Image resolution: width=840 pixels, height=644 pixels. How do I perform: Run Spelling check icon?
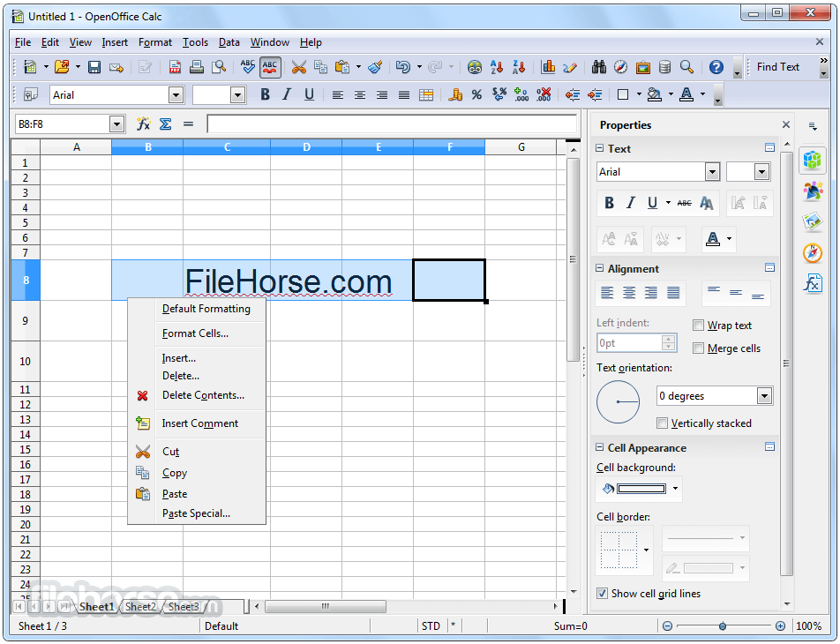247,67
